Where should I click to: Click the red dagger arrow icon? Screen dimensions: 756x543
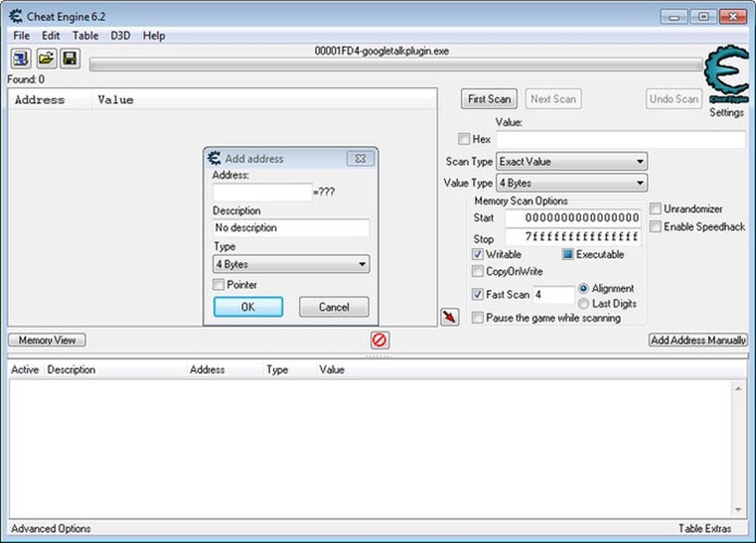[x=449, y=318]
